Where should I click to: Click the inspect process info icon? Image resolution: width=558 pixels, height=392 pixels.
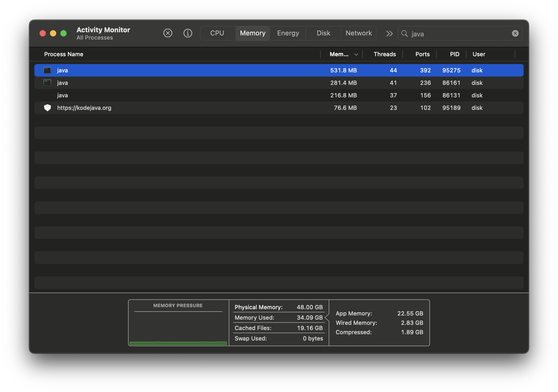188,33
